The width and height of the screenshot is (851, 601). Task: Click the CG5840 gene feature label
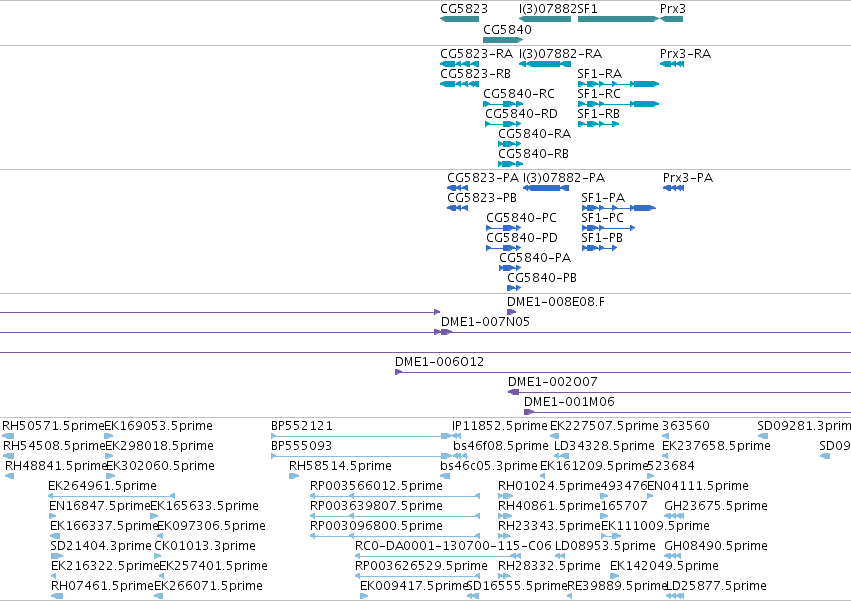pos(507,29)
